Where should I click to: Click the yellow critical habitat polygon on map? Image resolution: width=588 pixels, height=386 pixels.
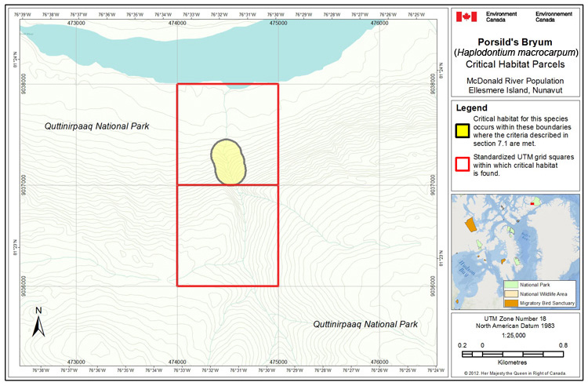coord(228,161)
